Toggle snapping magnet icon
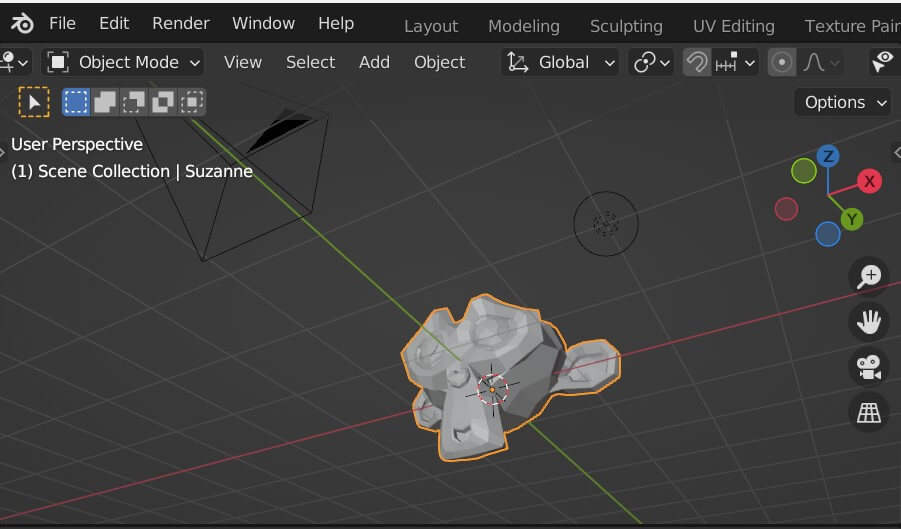Viewport: 901px width, 529px height. point(696,62)
